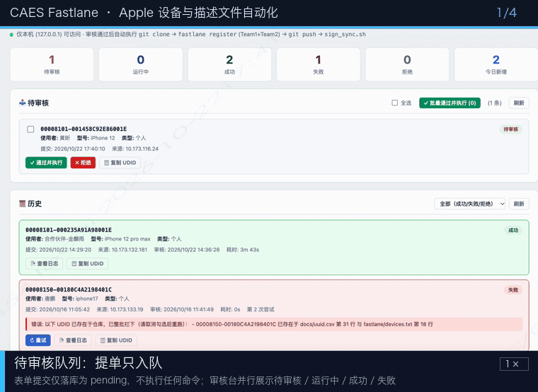This screenshot has height=392, width=538.
Task: Click the 失败 status badge
Action: point(513,290)
